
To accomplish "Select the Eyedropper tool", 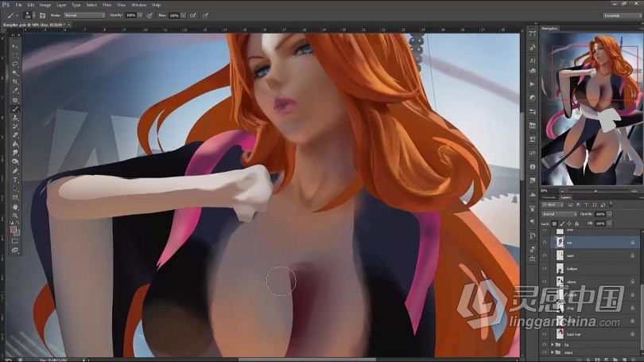I will [15, 91].
